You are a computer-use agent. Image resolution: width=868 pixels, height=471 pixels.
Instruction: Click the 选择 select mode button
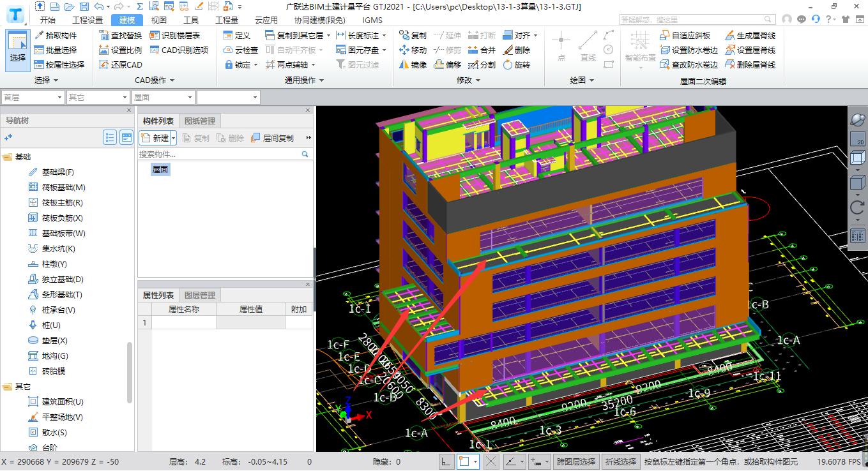18,50
